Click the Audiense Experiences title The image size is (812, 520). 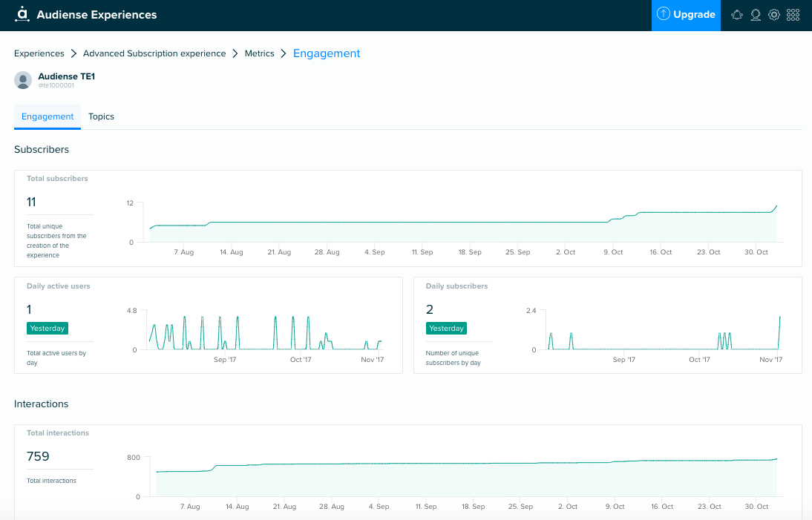pos(96,15)
